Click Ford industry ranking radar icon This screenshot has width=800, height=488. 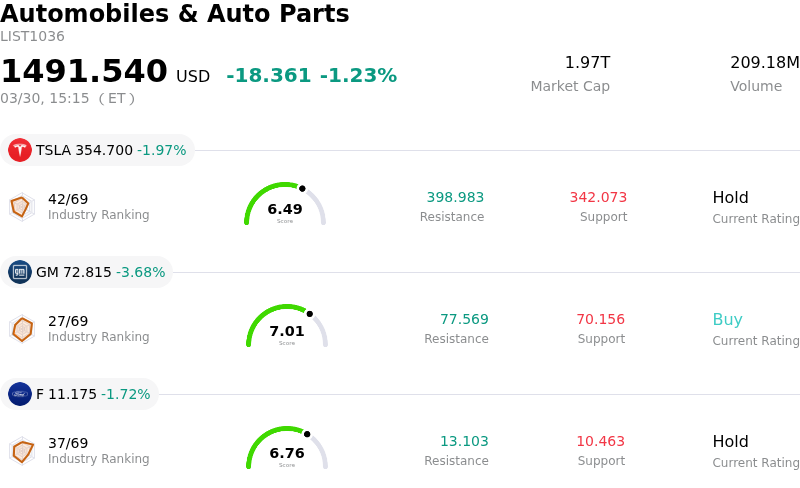(x=21, y=451)
